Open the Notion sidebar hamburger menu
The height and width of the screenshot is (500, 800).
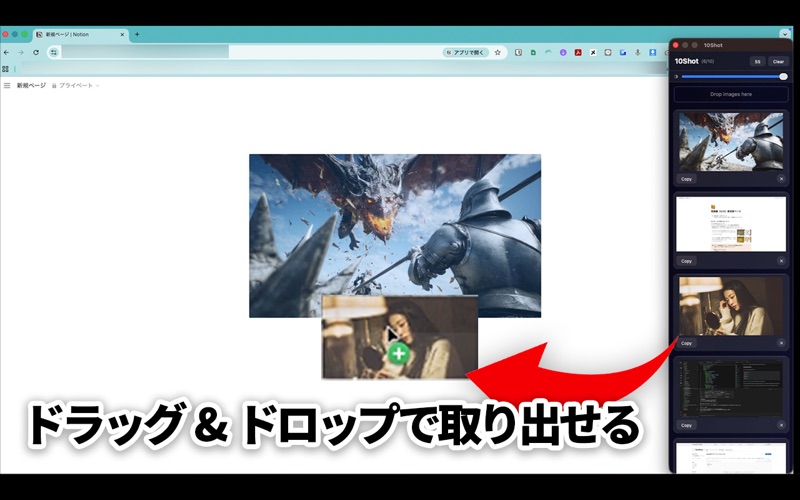click(7, 86)
